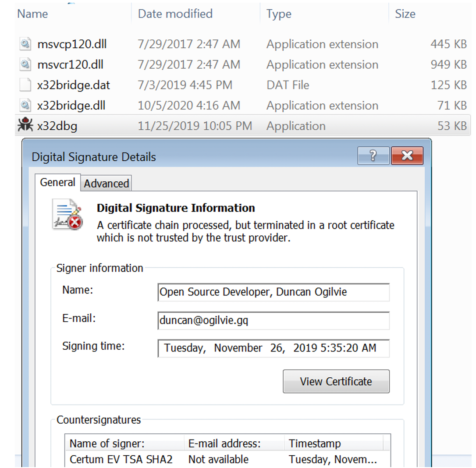
Task: Click the date 7/3/2019 4:45 PM
Action: (185, 85)
